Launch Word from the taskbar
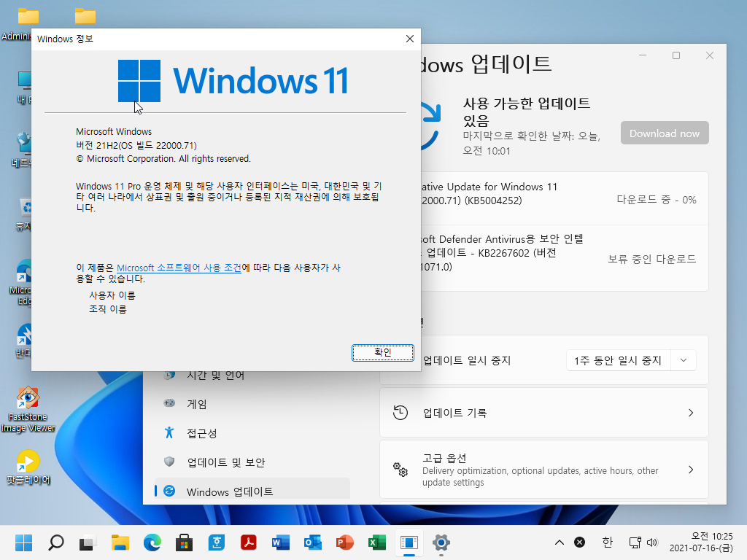 [281, 542]
